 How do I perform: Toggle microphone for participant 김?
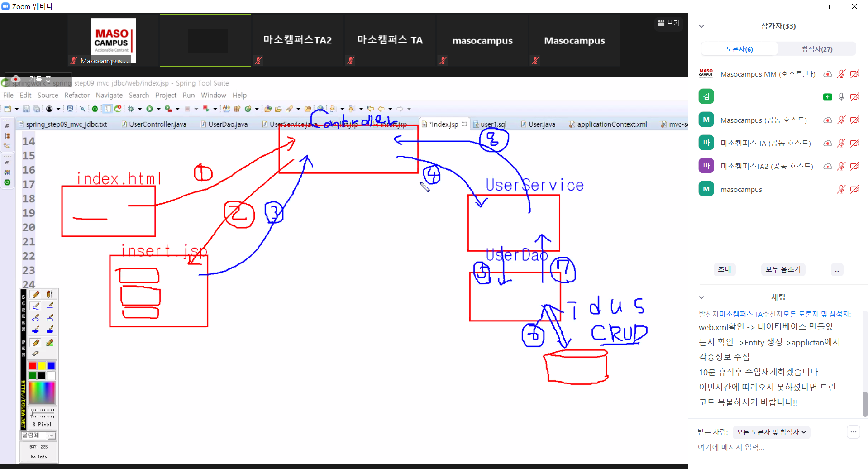[x=841, y=97]
